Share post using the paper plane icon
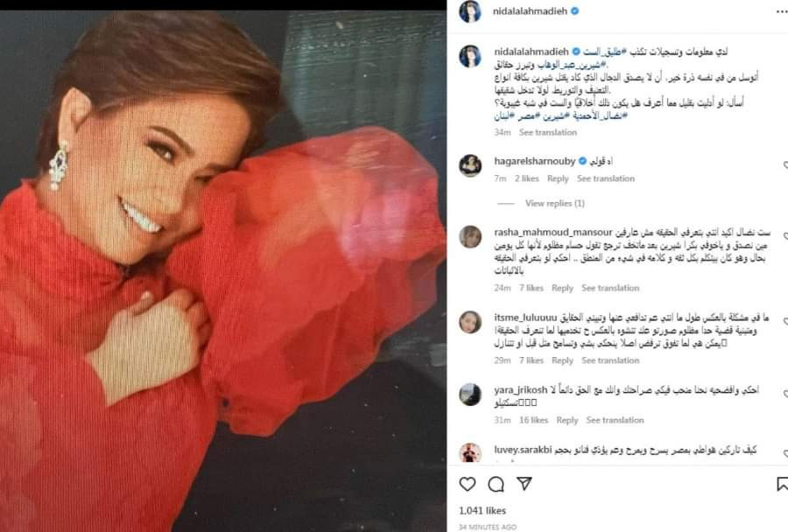 coord(524,483)
